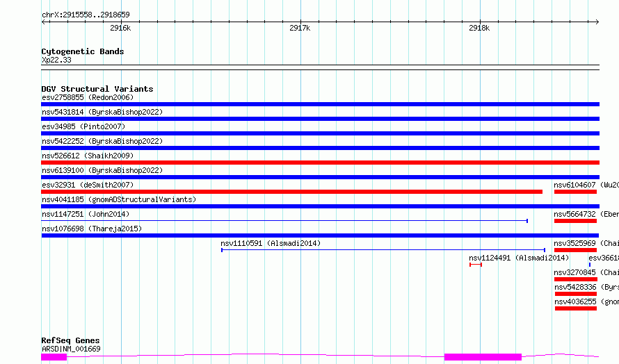Open esv34985 (Pinto2007) variant label
Screen dimensions: 619x364
point(83,126)
